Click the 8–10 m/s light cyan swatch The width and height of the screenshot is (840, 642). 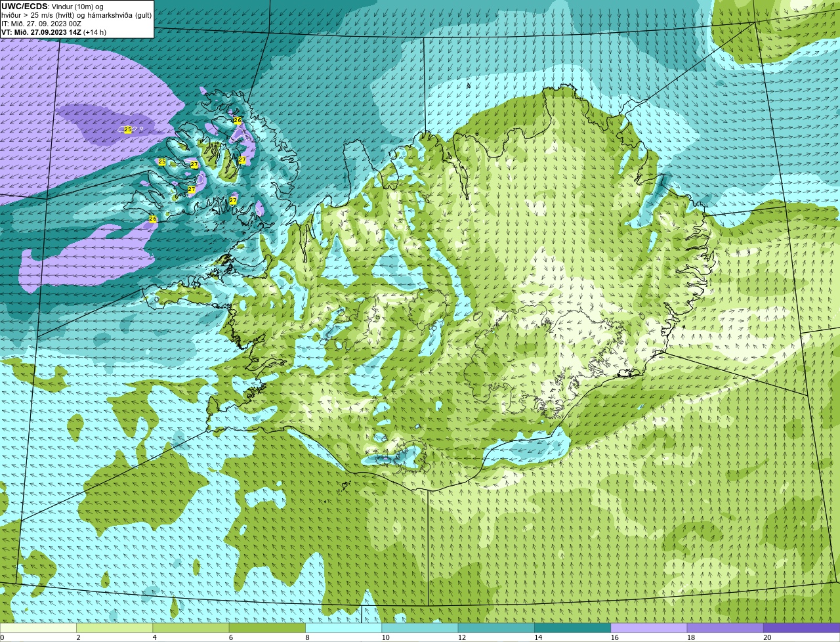tap(344, 628)
